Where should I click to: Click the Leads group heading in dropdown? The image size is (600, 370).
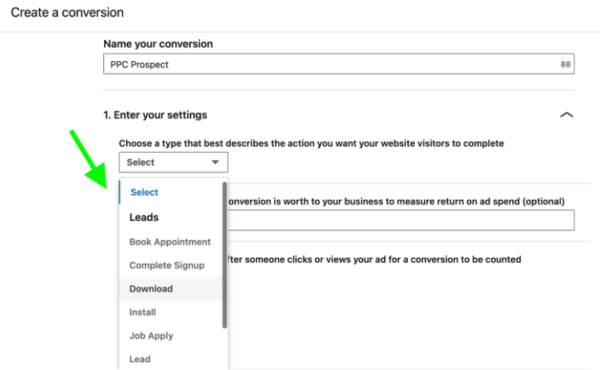tap(144, 217)
